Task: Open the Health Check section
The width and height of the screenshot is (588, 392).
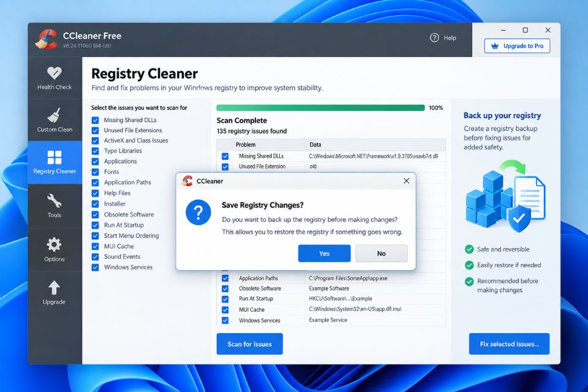Action: pyautogui.click(x=55, y=78)
